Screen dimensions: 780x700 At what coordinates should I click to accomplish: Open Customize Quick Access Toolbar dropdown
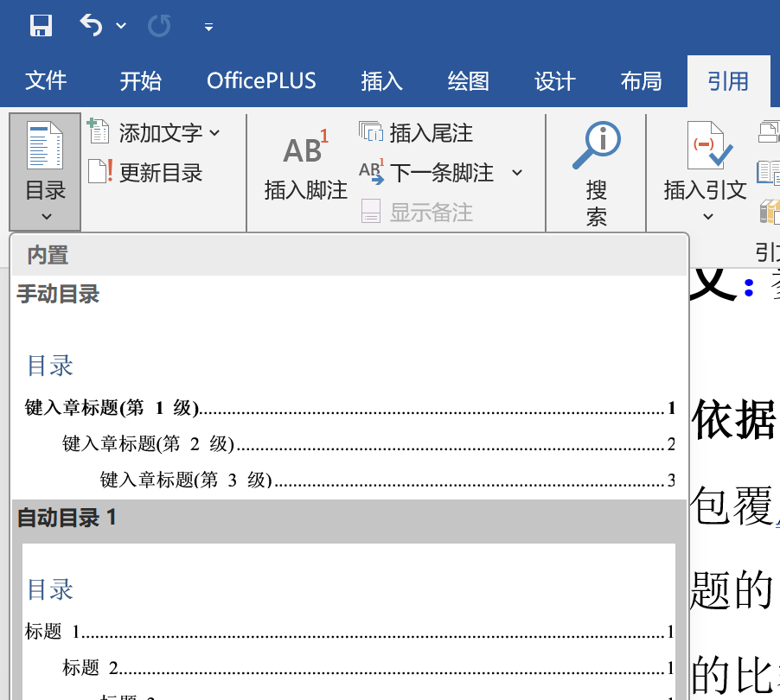209,27
